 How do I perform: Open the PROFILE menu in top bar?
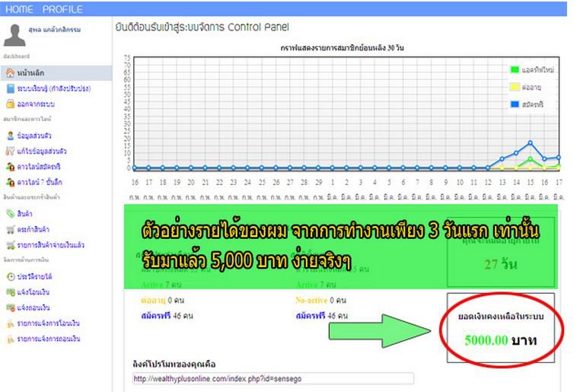62,9
